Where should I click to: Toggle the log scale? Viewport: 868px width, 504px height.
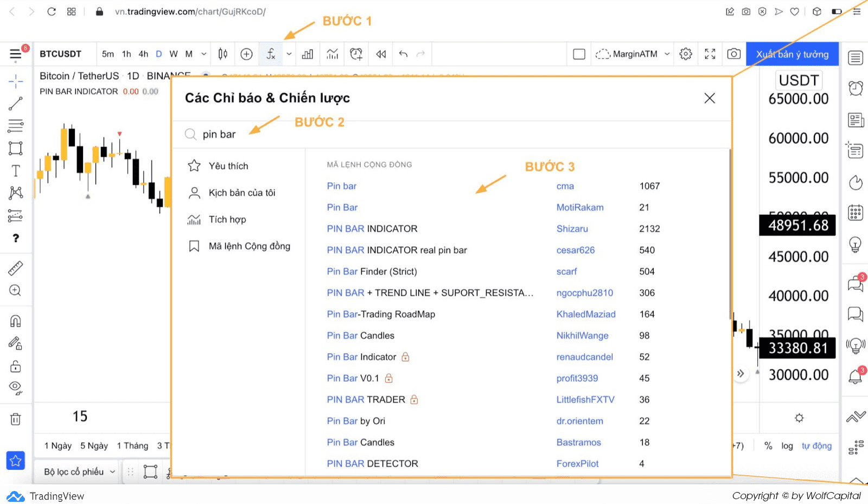coord(787,445)
